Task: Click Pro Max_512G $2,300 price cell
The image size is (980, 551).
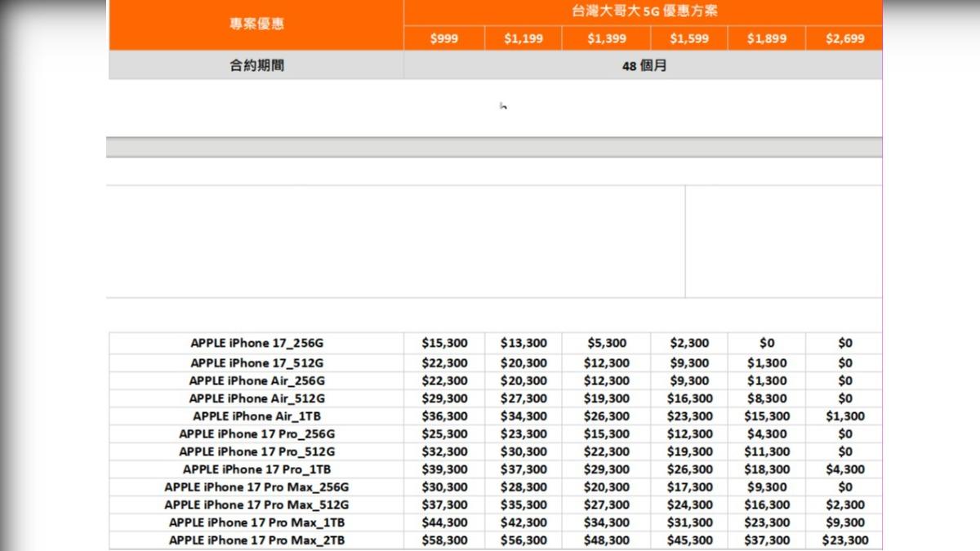Action: [x=844, y=504]
